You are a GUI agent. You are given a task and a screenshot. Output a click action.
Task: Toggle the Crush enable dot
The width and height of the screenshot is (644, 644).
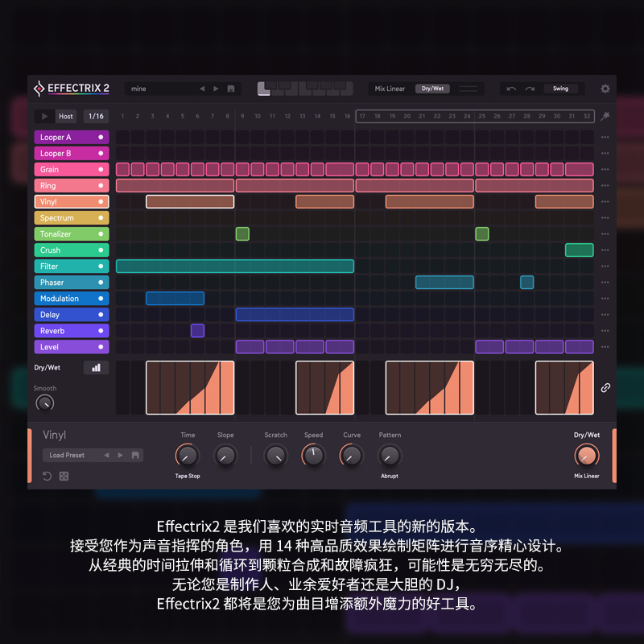101,250
